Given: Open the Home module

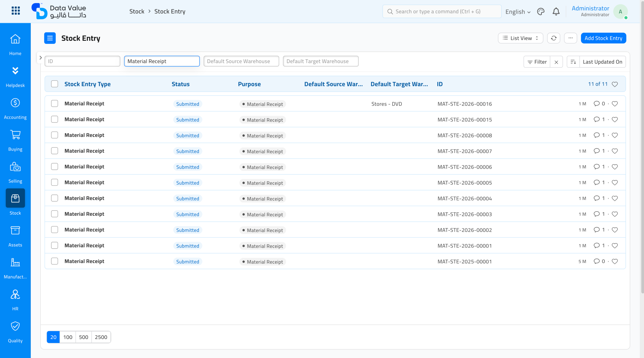Looking at the screenshot, I should tap(15, 45).
